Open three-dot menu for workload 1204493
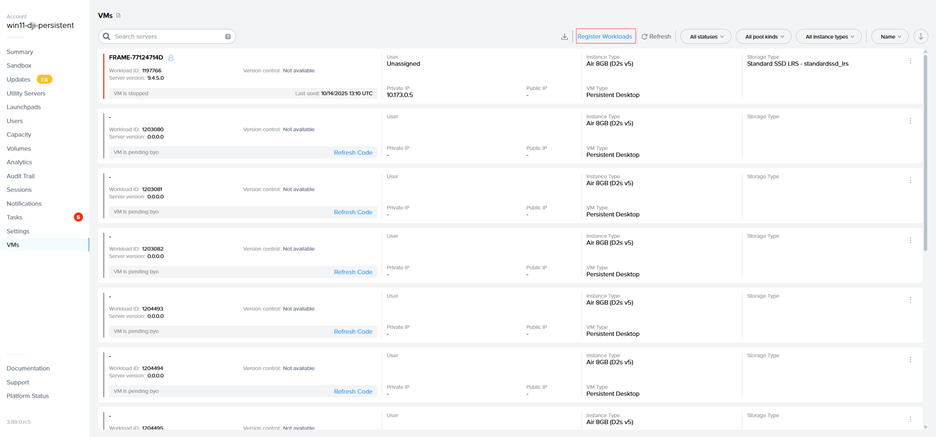Viewport: 936px width, 437px height. (910, 300)
